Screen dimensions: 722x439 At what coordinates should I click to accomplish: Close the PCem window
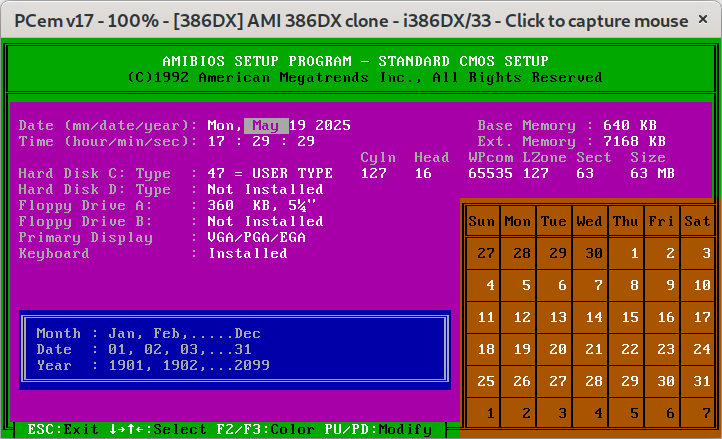[x=703, y=19]
